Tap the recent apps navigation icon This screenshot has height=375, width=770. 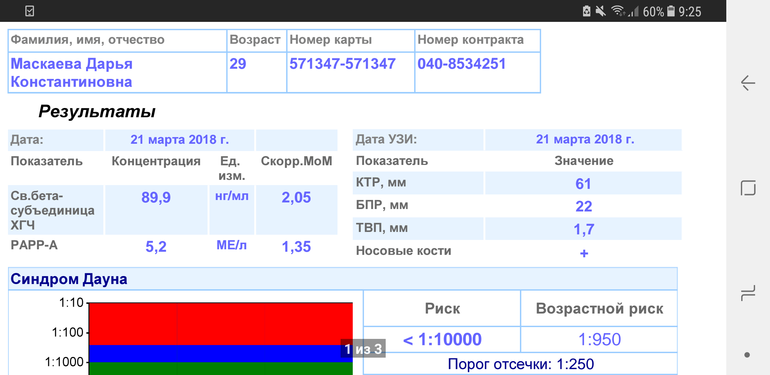pos(747,294)
